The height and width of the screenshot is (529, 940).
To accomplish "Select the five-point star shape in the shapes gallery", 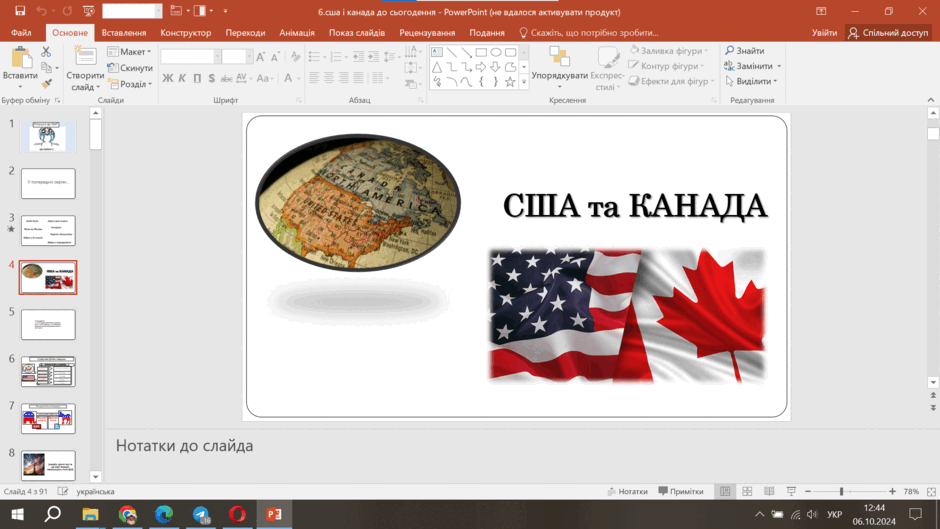I will [x=510, y=82].
